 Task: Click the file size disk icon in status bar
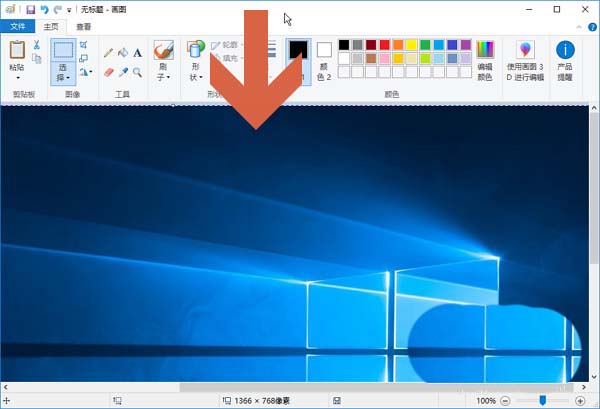pos(337,401)
